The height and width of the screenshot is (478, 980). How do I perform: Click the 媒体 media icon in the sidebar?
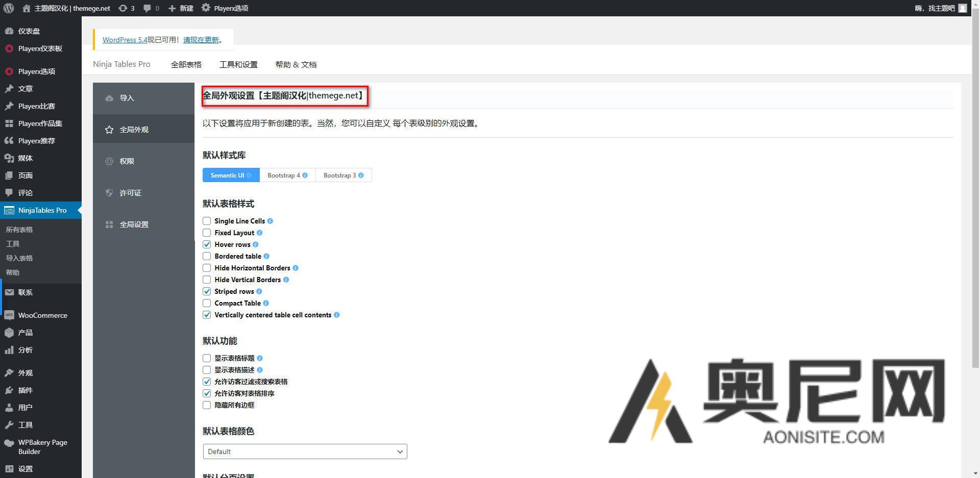click(x=9, y=158)
